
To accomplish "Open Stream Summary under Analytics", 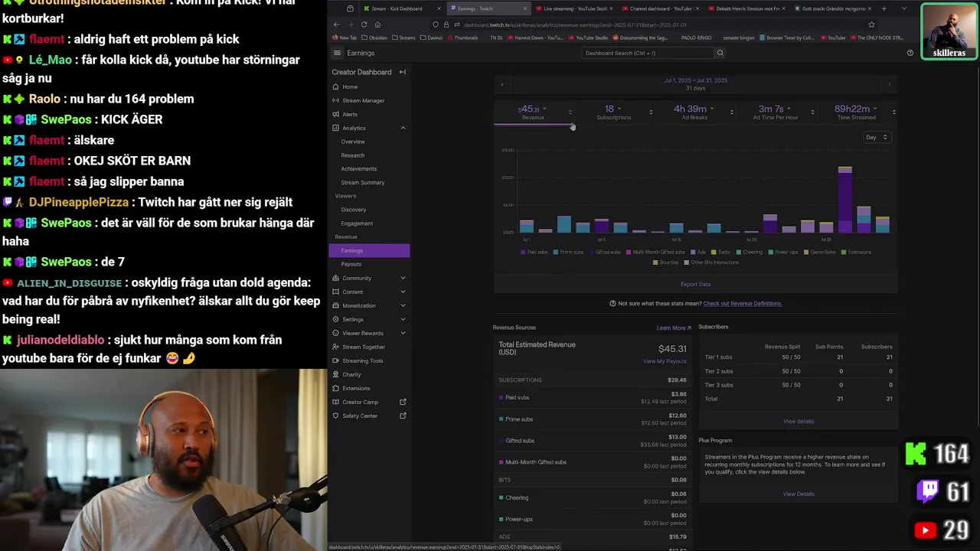I will (363, 182).
